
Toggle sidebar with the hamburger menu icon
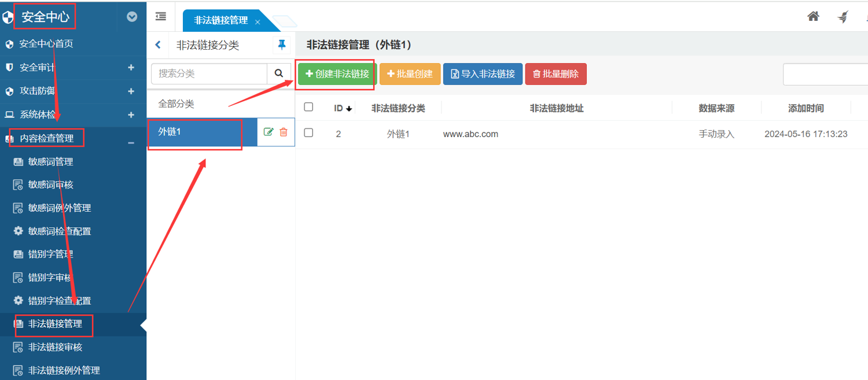point(161,17)
